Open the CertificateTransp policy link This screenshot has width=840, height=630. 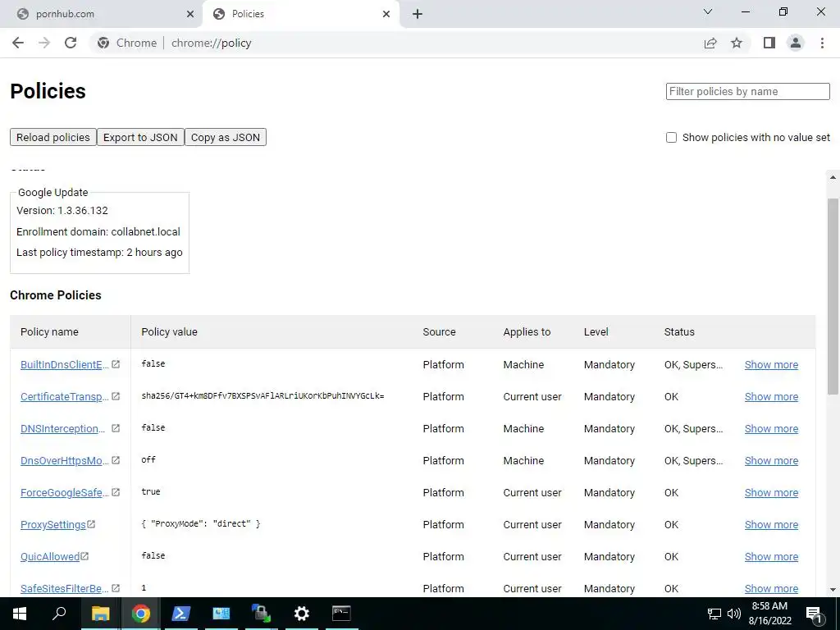64,397
